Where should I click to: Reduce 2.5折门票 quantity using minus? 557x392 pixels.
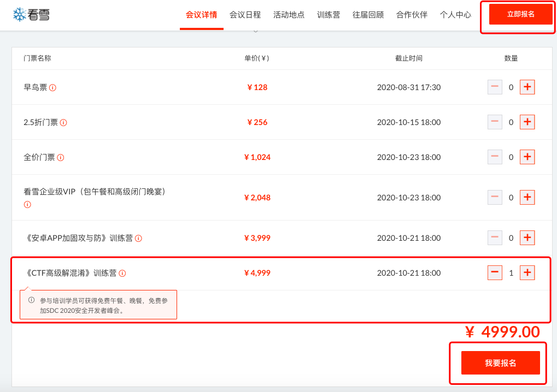coord(495,122)
